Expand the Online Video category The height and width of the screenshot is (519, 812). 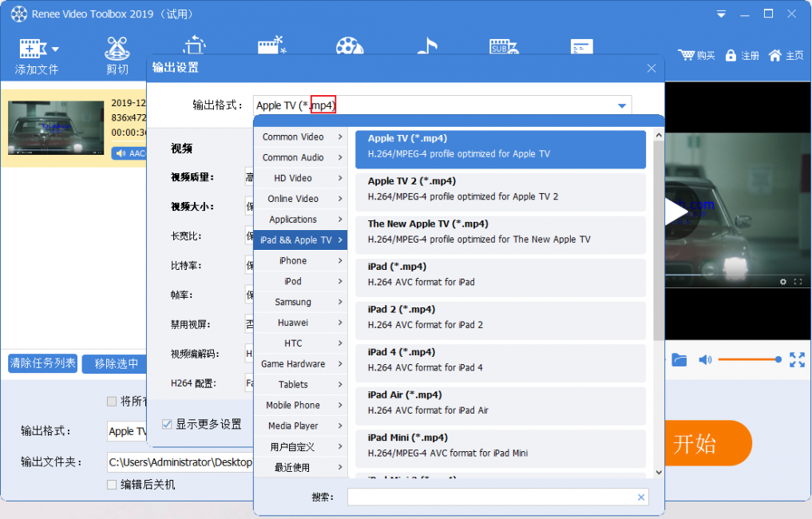point(300,199)
